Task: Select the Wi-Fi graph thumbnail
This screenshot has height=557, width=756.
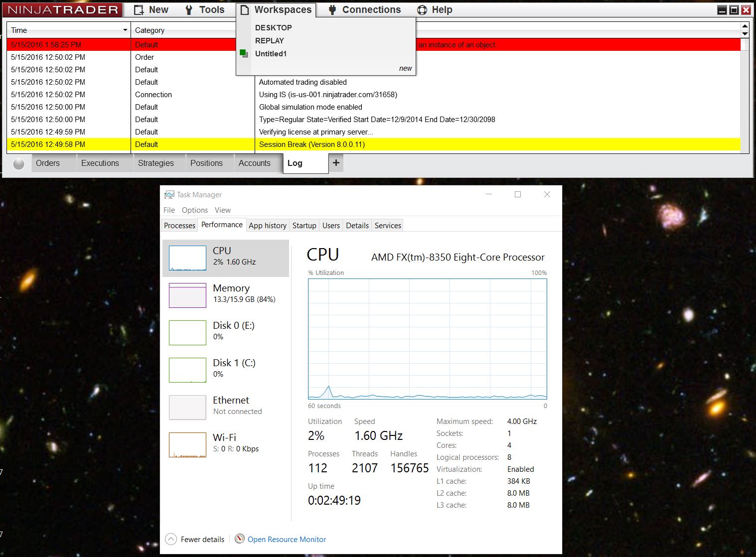Action: (x=187, y=445)
